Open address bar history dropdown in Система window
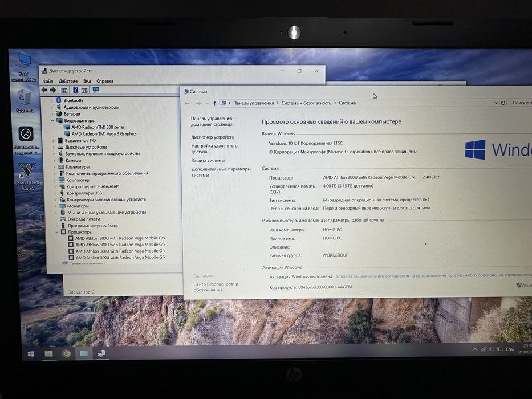 coord(496,103)
